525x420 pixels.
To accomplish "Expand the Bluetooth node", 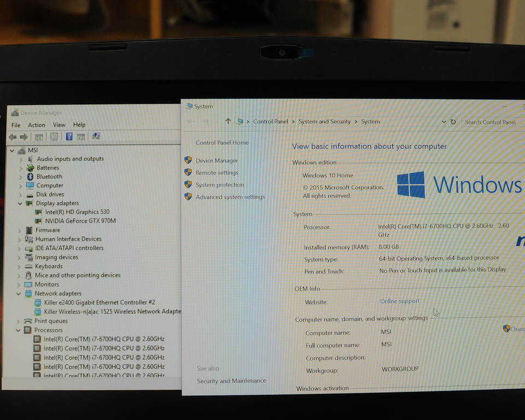I will (x=21, y=177).
